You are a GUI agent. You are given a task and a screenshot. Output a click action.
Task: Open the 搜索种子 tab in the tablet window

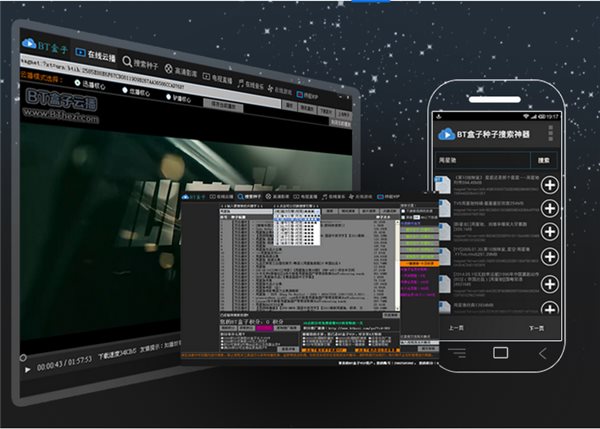[140, 64]
